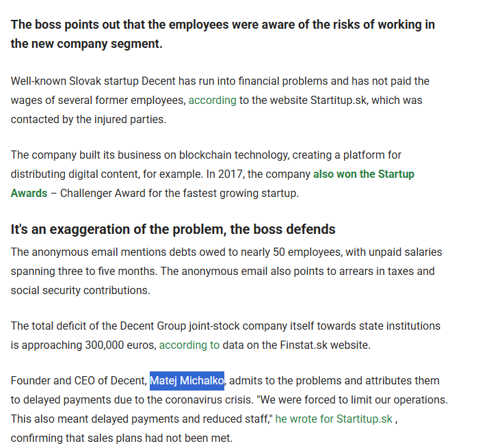This screenshot has width=489, height=448.
Task: Open the green 'according' link before Startitup.sk
Action: click(213, 101)
